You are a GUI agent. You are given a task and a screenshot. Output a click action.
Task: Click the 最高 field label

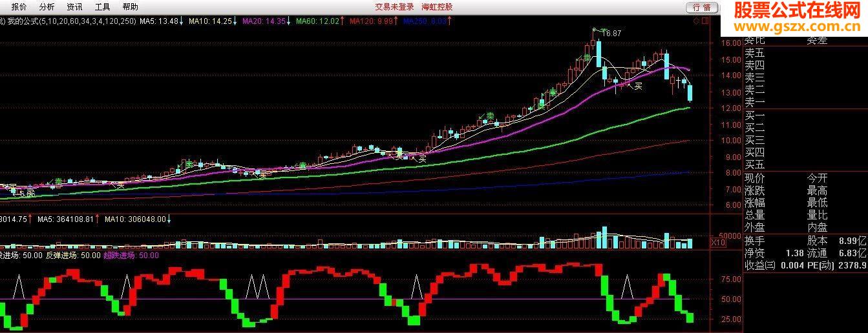816,191
